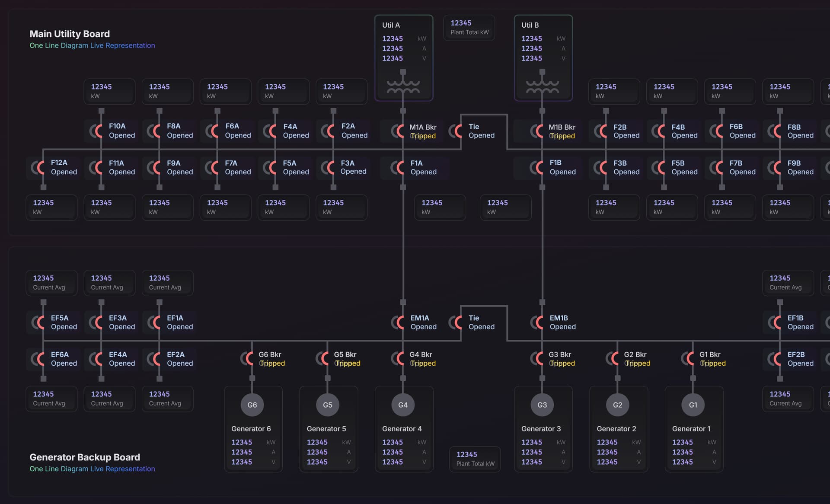Image resolution: width=830 pixels, height=504 pixels.
Task: Click the EF2B breaker icon
Action: (774, 358)
